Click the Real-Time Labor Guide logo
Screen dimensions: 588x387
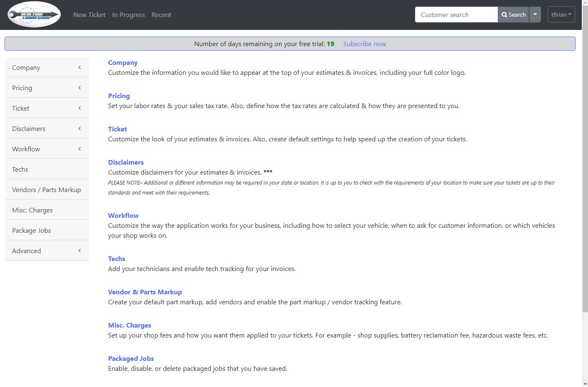(34, 15)
